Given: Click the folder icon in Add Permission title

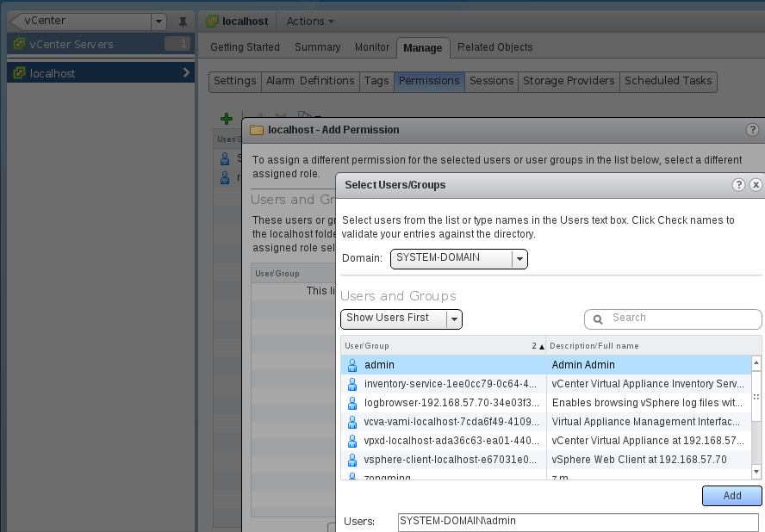Looking at the screenshot, I should (257, 130).
